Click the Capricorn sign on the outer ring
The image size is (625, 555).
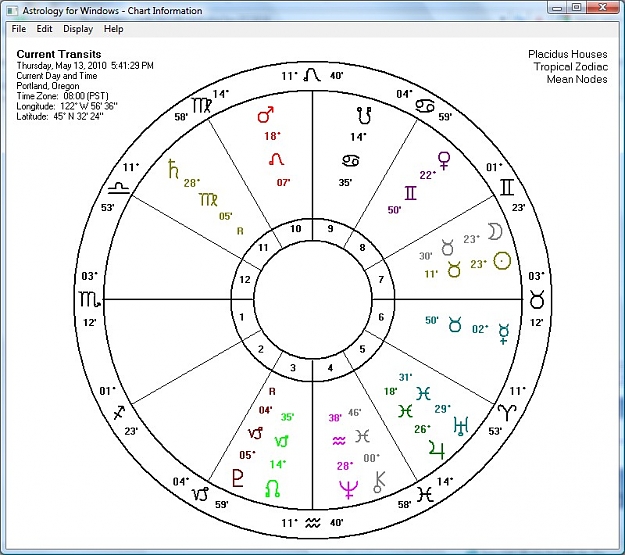coord(200,494)
